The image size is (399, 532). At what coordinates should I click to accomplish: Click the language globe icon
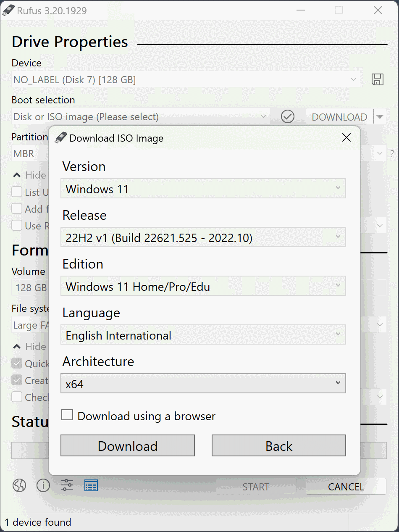[19, 485]
